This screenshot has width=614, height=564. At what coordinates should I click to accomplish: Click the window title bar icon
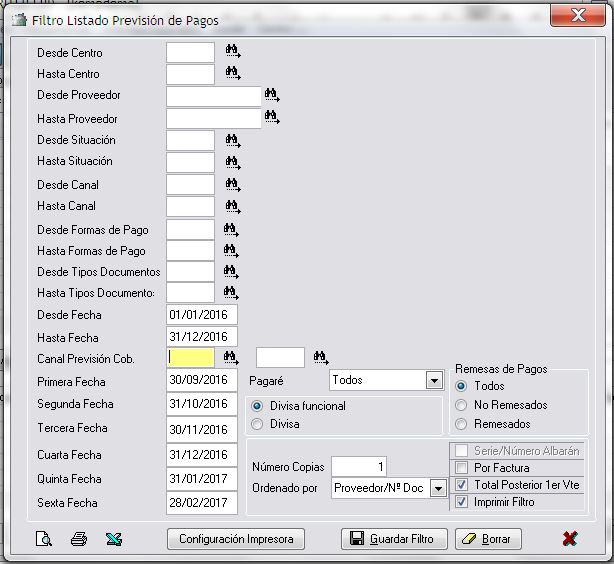click(x=19, y=20)
